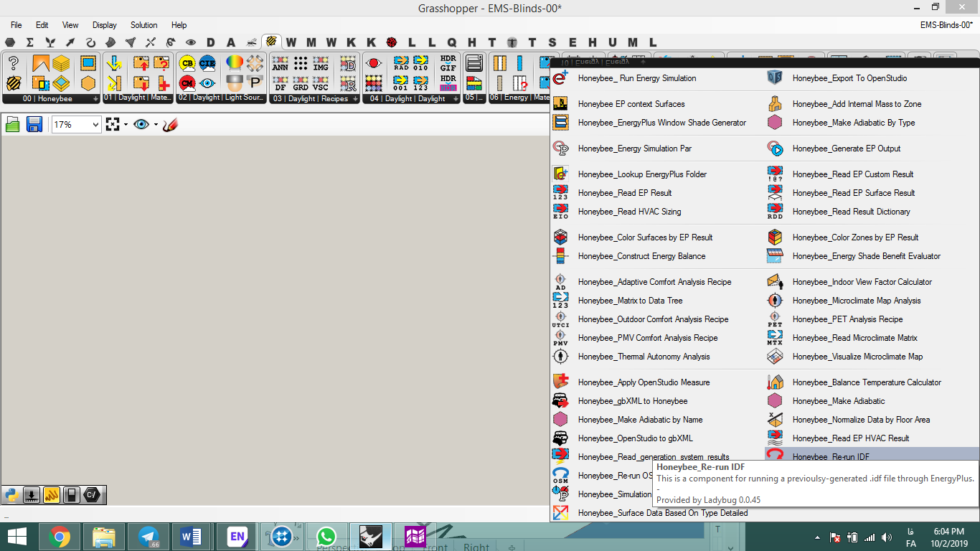Click the highlighted Honeybee_Re-run IDF item
The width and height of the screenshot is (980, 551).
tap(872, 455)
